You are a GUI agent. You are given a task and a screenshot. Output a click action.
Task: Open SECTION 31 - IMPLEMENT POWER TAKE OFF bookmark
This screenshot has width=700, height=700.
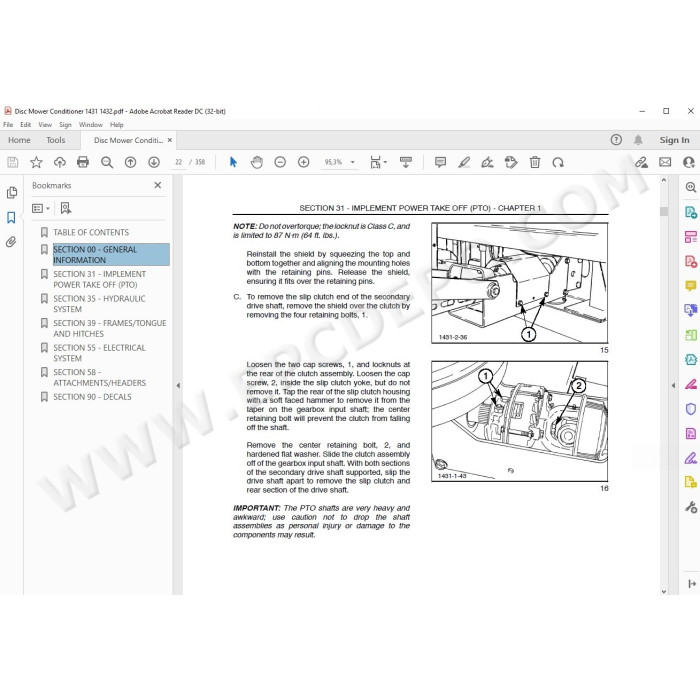[100, 279]
